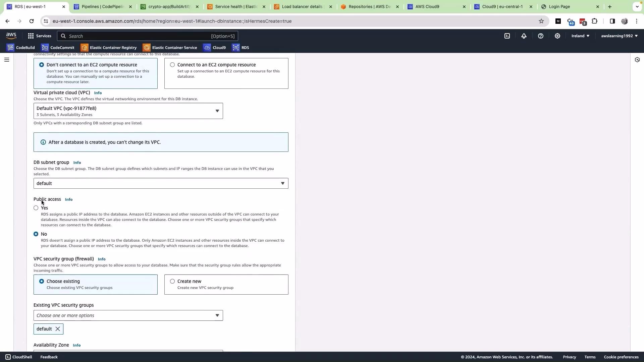The width and height of the screenshot is (644, 362).
Task: View site information in address bar
Action: pyautogui.click(x=46, y=21)
